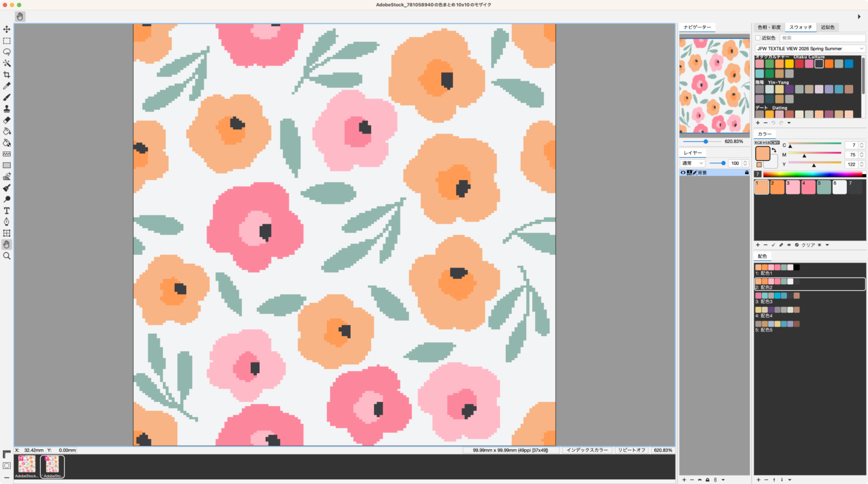Hide the 背景 layer with eye icon

coord(683,172)
